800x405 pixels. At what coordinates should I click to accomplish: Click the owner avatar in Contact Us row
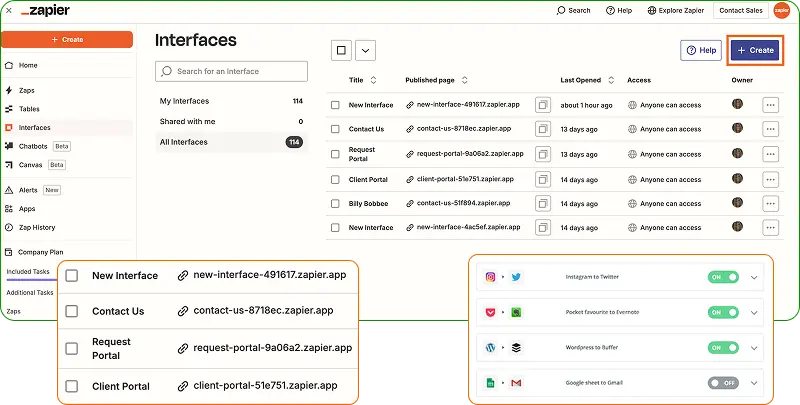point(737,128)
